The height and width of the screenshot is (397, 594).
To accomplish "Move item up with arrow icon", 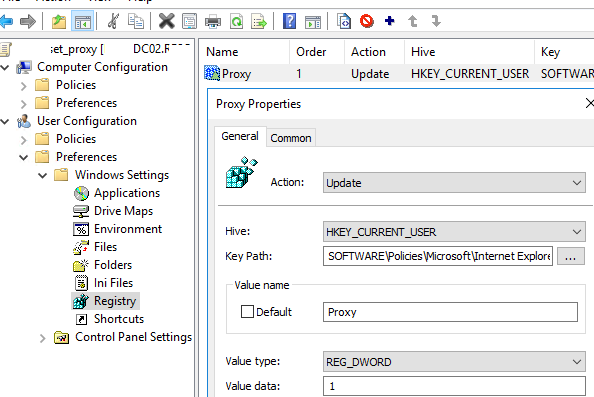I will 413,21.
